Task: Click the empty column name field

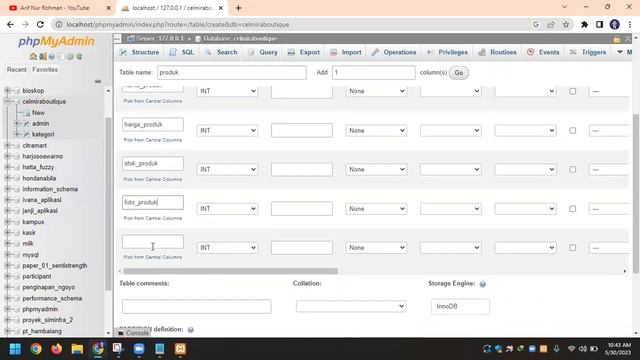Action: pos(153,242)
